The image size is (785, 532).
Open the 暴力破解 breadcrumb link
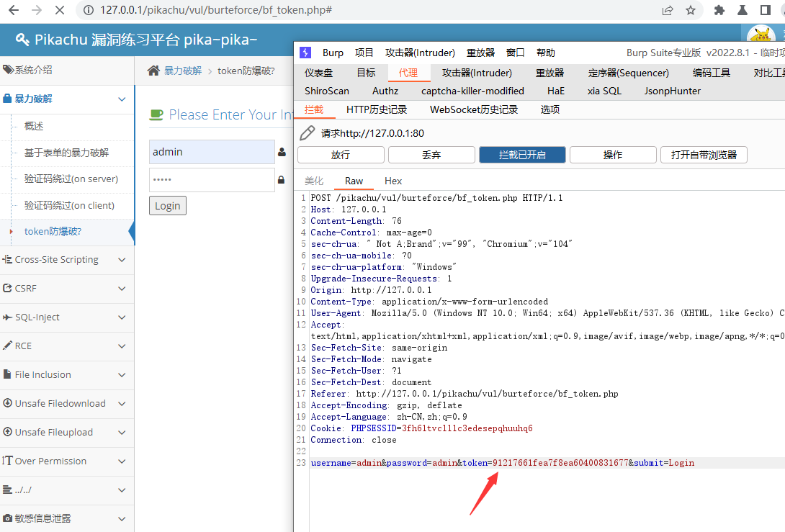pyautogui.click(x=183, y=71)
